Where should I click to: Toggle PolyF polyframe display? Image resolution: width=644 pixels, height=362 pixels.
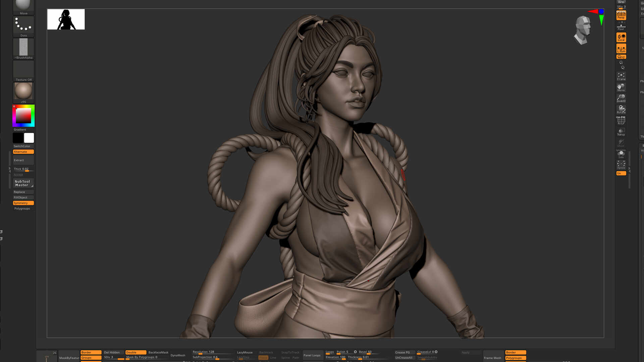[621, 121]
